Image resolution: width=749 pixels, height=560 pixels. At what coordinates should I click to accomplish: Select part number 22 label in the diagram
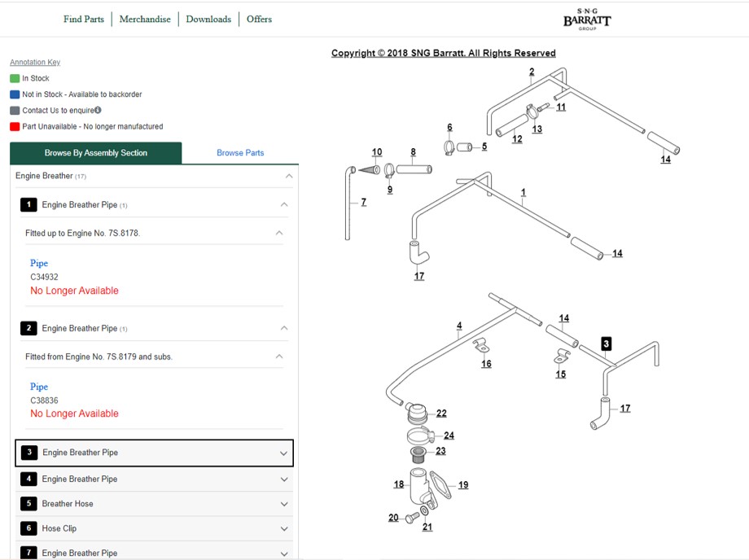pyautogui.click(x=441, y=413)
